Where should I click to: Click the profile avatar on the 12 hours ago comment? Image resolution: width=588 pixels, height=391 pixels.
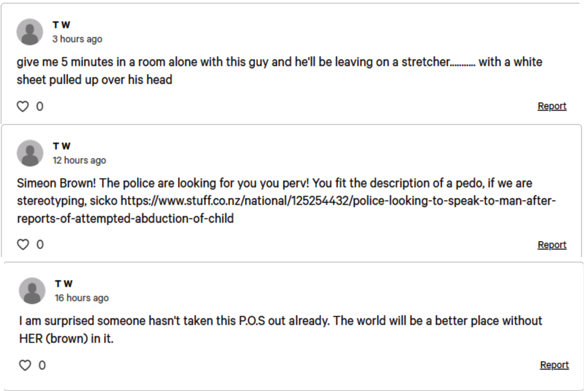(30, 154)
